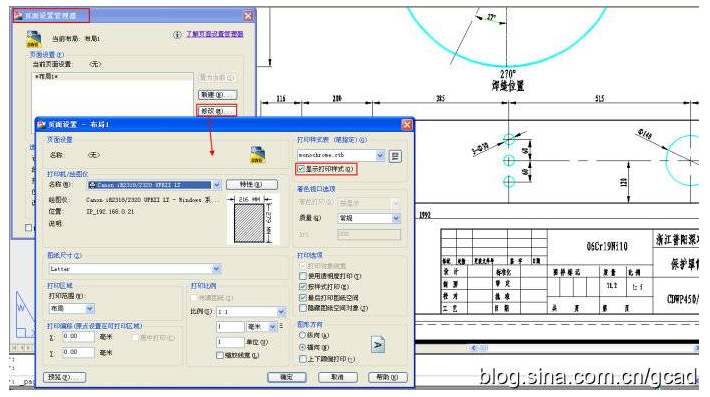Click 06Cr19Ni10 material cell in title block
Image resolution: width=710 pixels, height=397 pixels.
coord(607,247)
